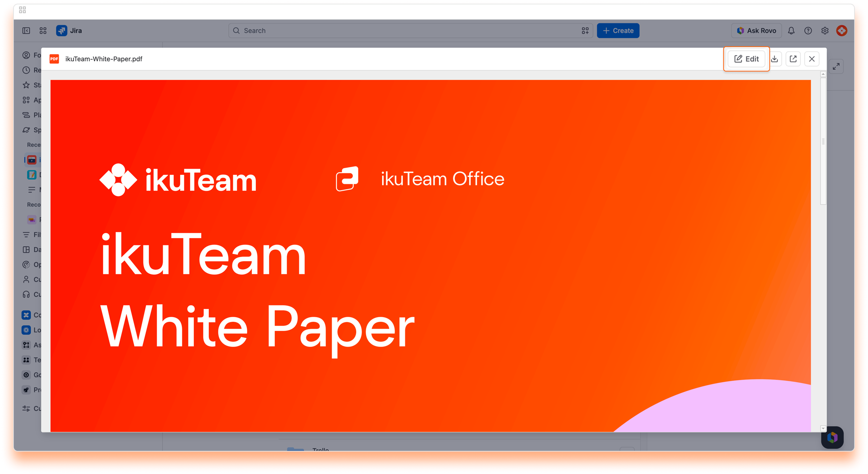This screenshot has height=474, width=868.
Task: Open the app switcher grid icon
Action: pyautogui.click(x=43, y=31)
